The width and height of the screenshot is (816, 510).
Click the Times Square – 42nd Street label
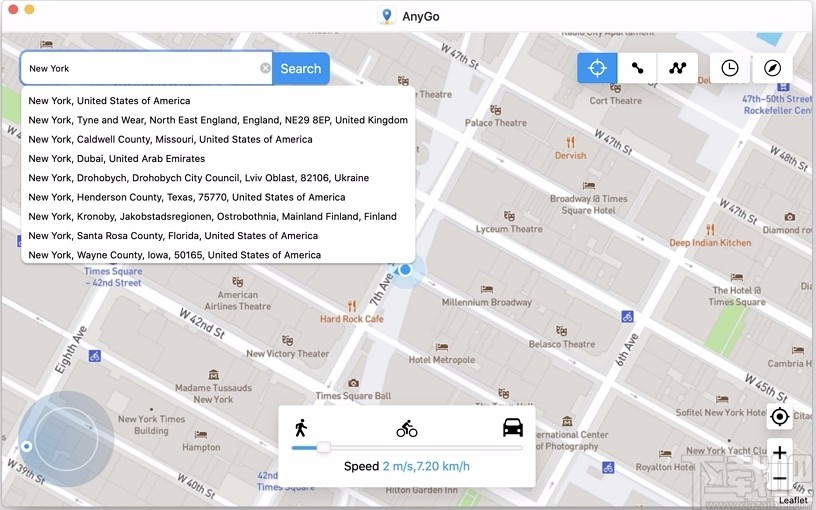tap(113, 277)
